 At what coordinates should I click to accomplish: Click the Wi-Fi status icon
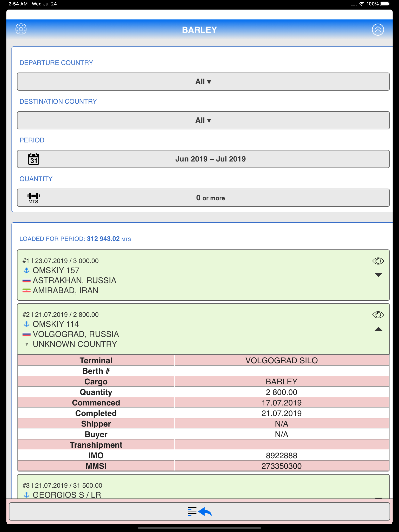tap(361, 4)
